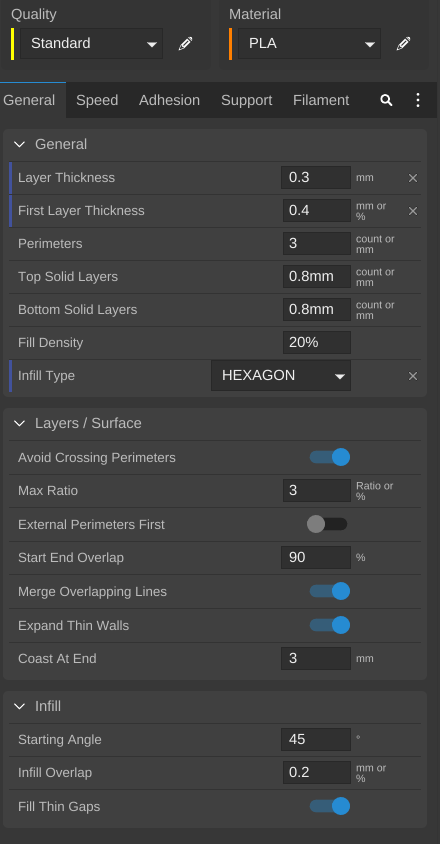Edit the Start End Overlap field
440x844 pixels.
pyautogui.click(x=316, y=557)
